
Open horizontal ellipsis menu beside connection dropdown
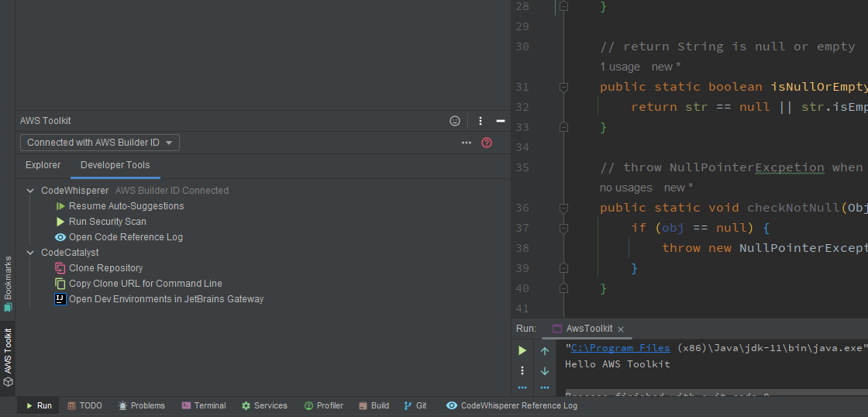(467, 143)
